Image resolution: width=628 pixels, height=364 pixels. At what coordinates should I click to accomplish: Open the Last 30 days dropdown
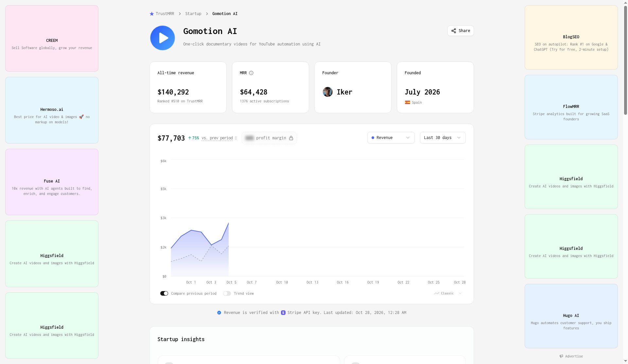click(x=443, y=138)
